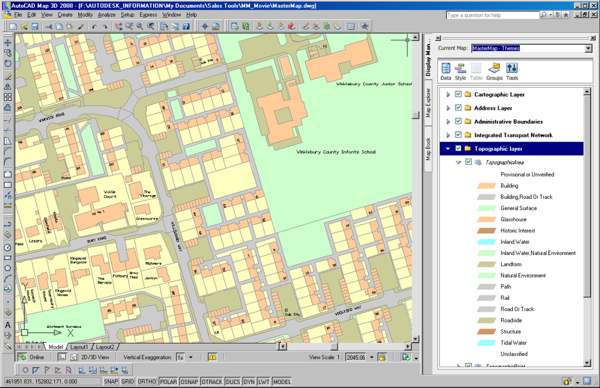Click the Zoom magnifier icon in toolbar

pyautogui.click(x=140, y=26)
